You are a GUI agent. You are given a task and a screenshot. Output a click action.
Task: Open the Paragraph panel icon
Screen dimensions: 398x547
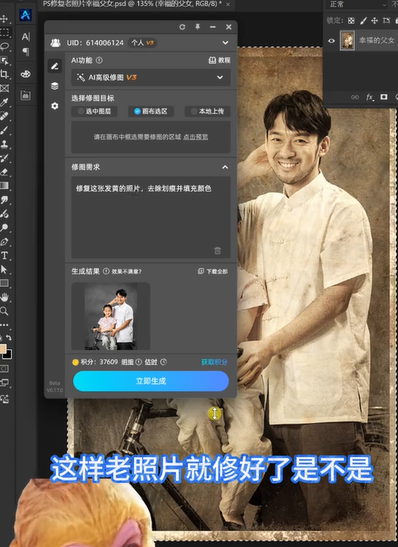point(25,52)
